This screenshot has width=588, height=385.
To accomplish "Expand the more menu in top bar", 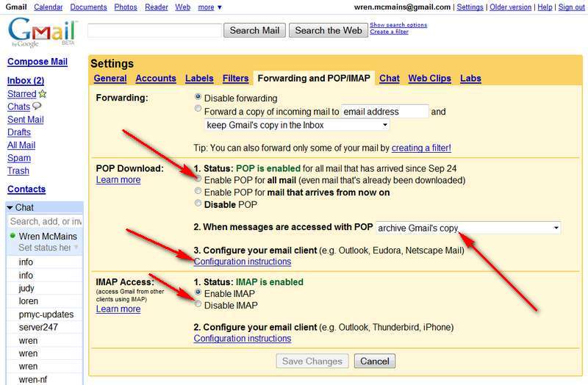I will 209,7.
